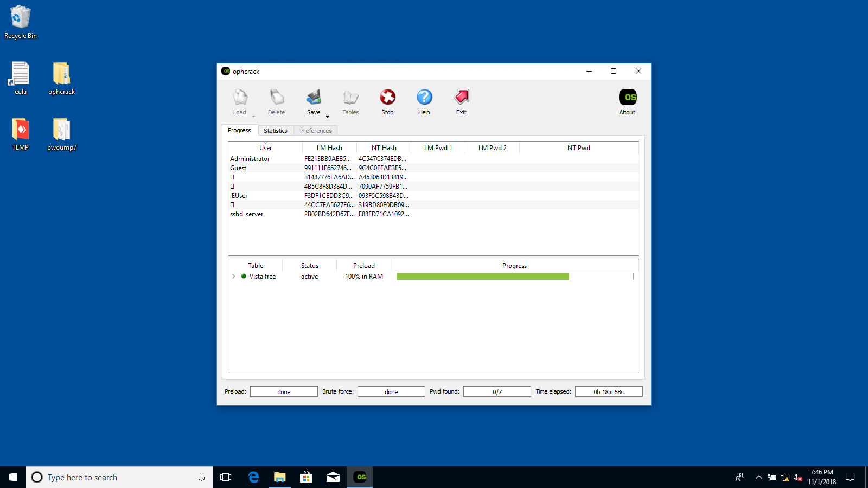Open the About ophcrack icon
The width and height of the screenshot is (868, 488).
pyautogui.click(x=628, y=98)
